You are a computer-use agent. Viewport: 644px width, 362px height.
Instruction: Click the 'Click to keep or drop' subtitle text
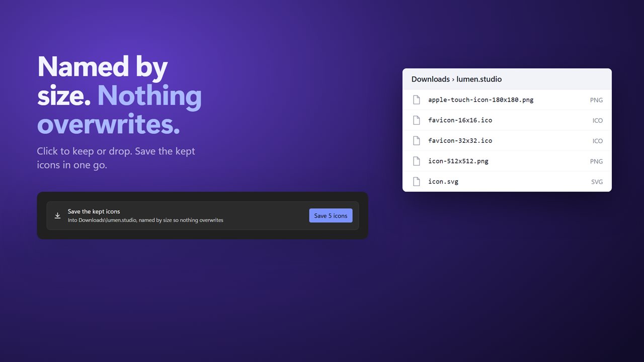pos(116,158)
